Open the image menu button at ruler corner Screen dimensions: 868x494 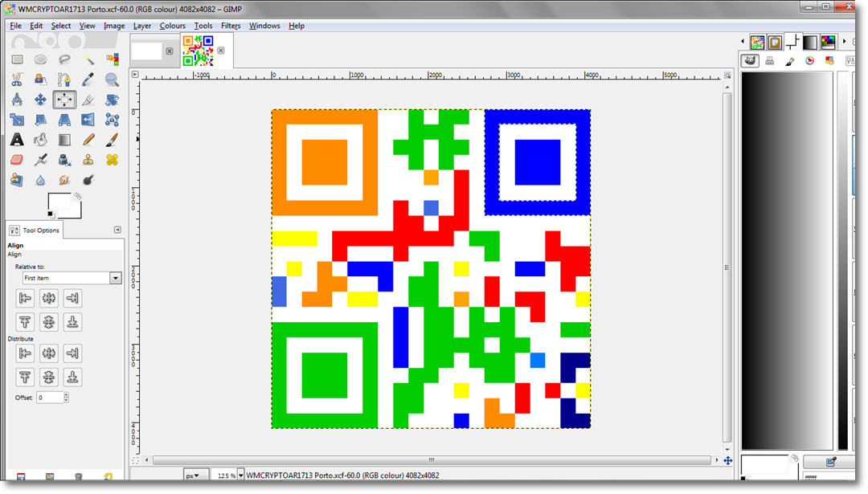coord(135,74)
